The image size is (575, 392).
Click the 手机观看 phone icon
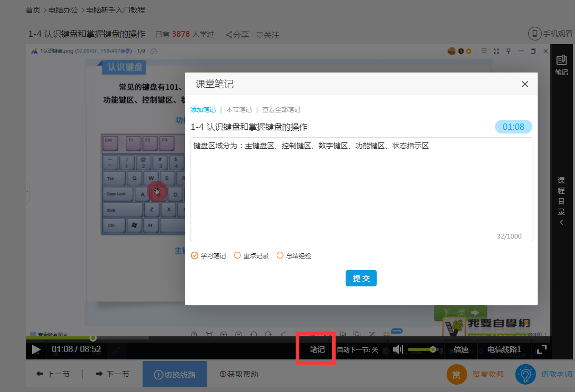[535, 34]
